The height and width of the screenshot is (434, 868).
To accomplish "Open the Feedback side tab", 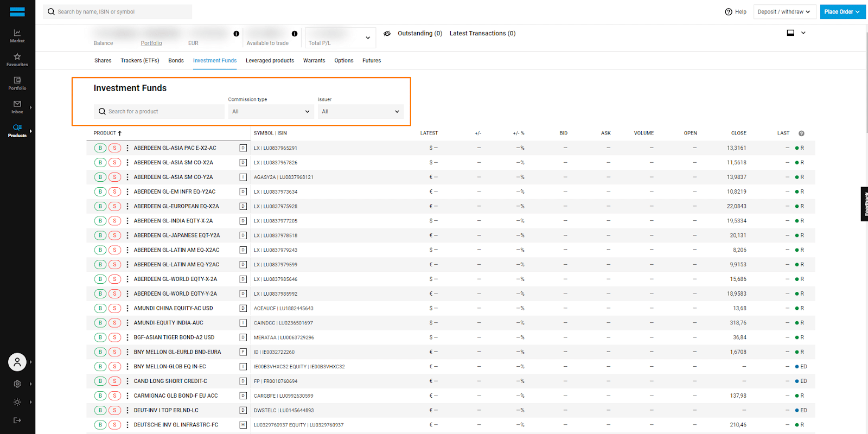I will click(x=865, y=204).
